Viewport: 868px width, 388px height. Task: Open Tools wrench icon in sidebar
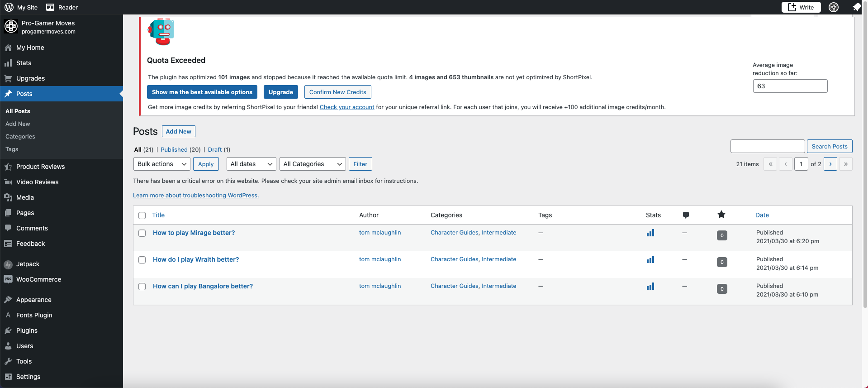(8, 361)
